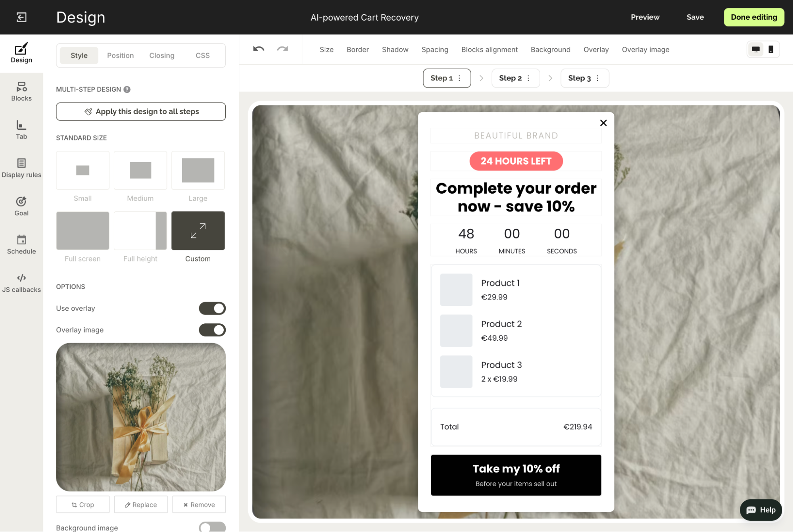
Task: Click the Save button
Action: click(x=695, y=17)
